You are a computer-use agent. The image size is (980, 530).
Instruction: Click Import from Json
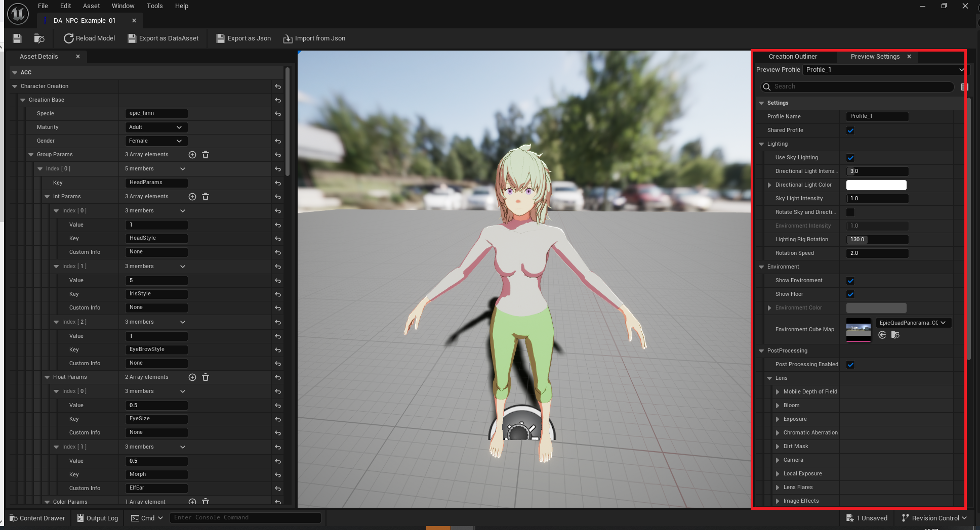(x=314, y=38)
